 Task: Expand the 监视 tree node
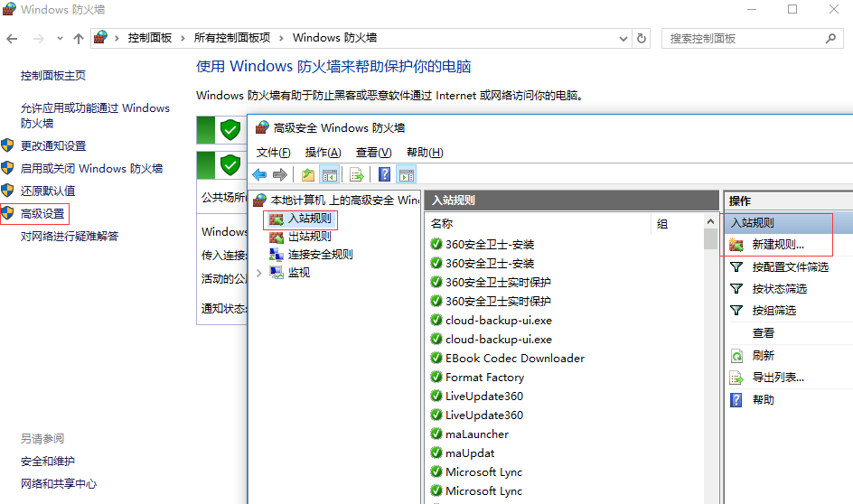click(x=259, y=273)
